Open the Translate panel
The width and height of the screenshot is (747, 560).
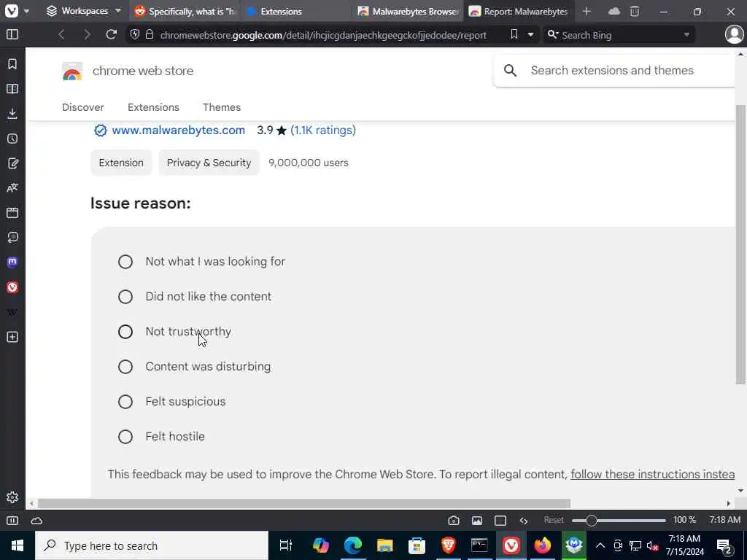[x=12, y=188]
